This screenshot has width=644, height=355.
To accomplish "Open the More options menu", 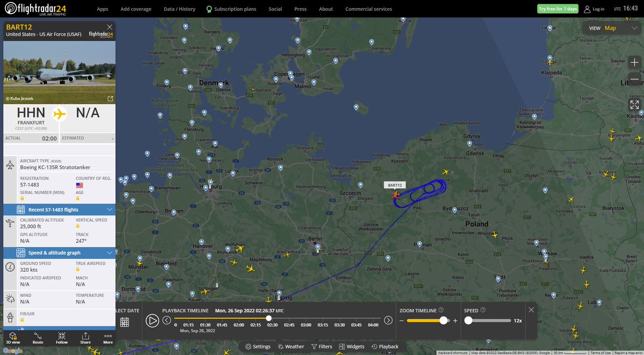I will coord(108,338).
